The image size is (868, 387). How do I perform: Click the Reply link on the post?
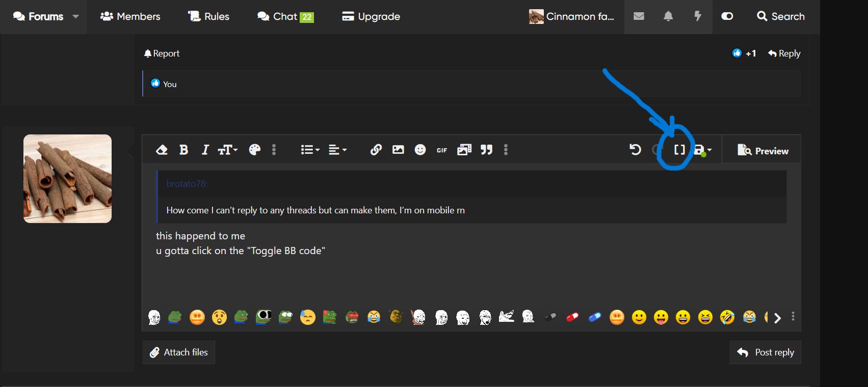(x=784, y=53)
